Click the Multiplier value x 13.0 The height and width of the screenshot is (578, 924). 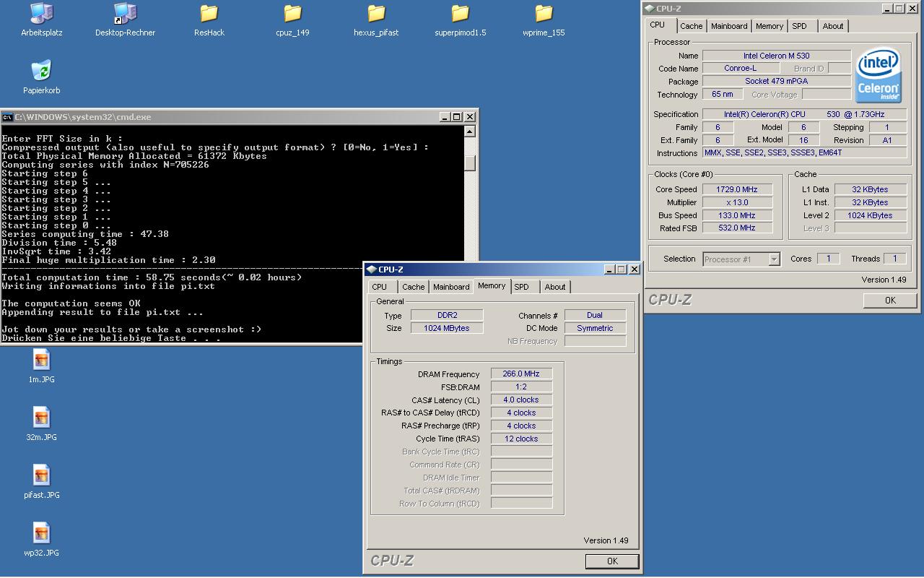point(736,202)
